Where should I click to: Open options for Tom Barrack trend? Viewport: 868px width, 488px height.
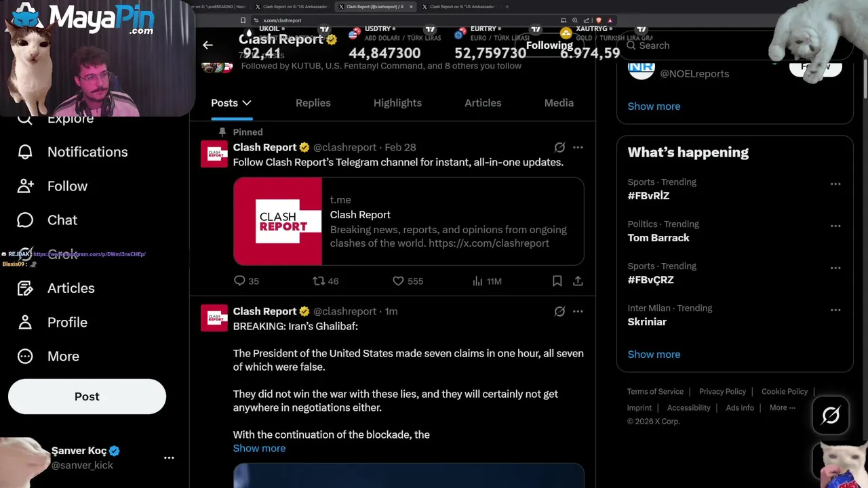(x=835, y=226)
